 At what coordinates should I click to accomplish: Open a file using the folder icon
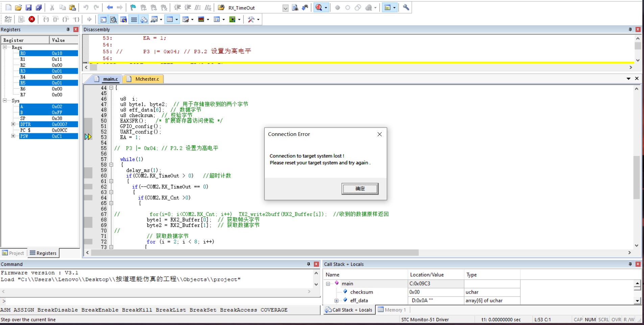[x=18, y=7]
